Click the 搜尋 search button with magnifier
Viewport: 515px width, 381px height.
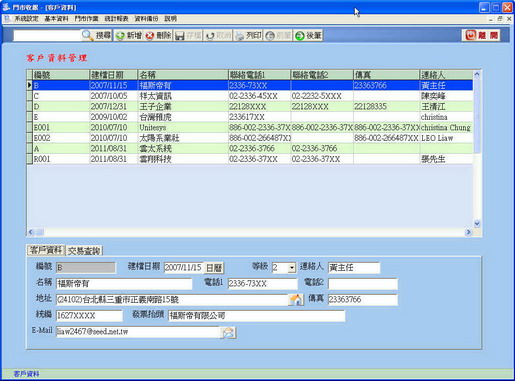pyautogui.click(x=97, y=35)
